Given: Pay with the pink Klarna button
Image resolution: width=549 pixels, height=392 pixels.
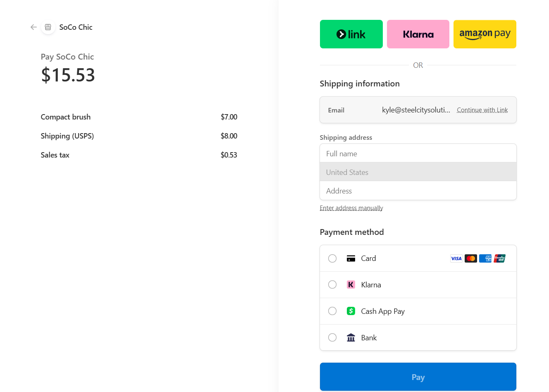Looking at the screenshot, I should point(418,34).
